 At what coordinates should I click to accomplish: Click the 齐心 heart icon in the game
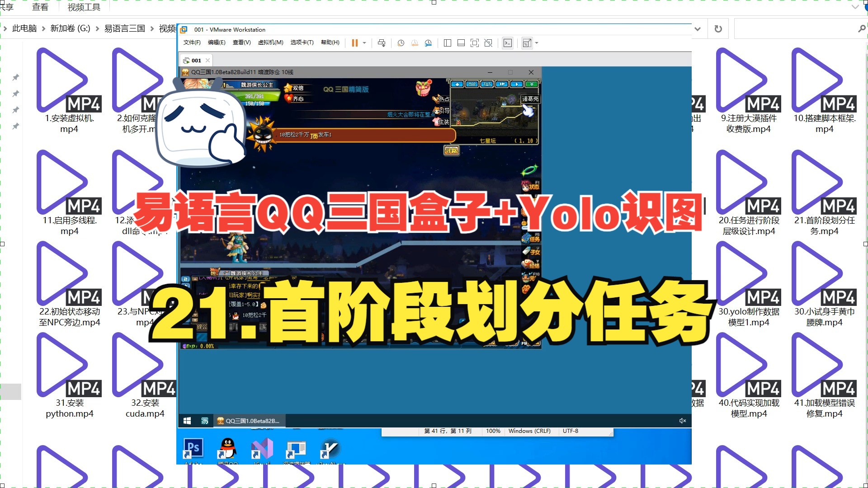[x=288, y=98]
